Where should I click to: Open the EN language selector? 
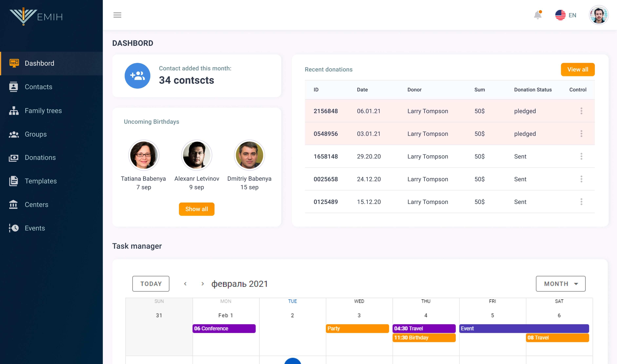click(566, 15)
